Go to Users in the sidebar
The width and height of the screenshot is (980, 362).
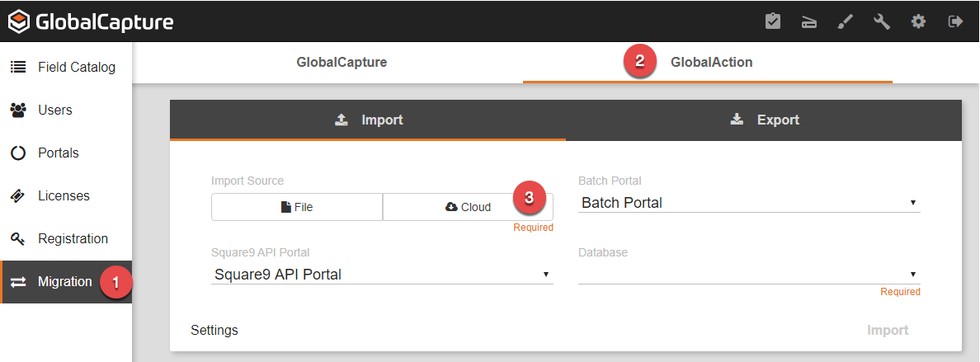coord(54,110)
